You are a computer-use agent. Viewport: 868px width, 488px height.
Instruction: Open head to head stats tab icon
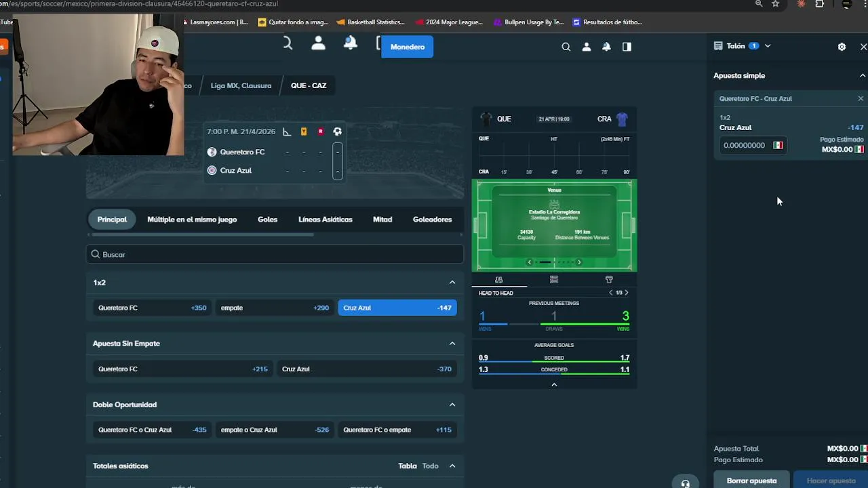click(499, 279)
